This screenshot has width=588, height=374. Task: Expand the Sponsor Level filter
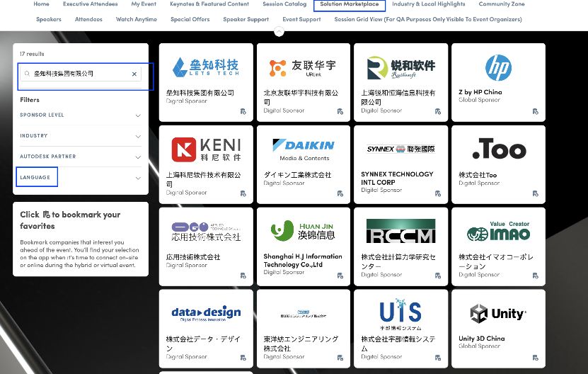click(x=138, y=115)
